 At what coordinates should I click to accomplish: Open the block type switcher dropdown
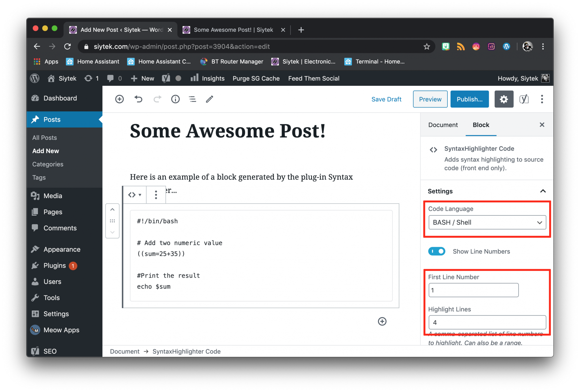(x=135, y=195)
